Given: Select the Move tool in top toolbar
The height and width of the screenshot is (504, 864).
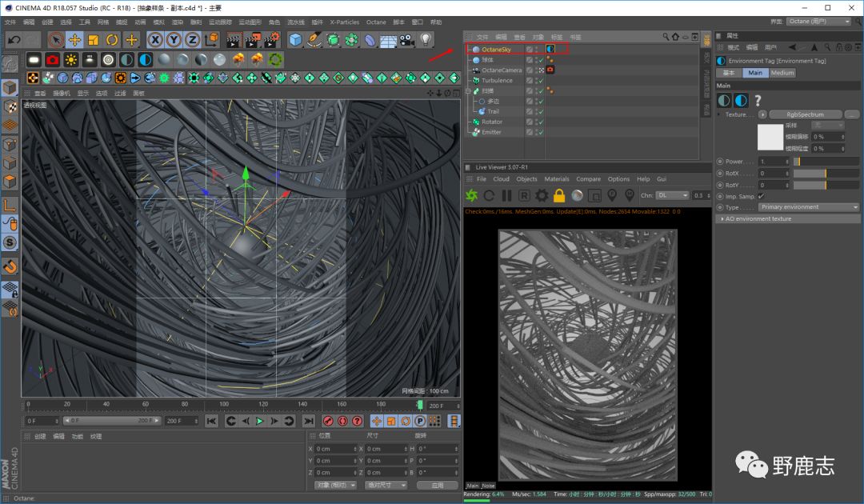Looking at the screenshot, I should [74, 39].
